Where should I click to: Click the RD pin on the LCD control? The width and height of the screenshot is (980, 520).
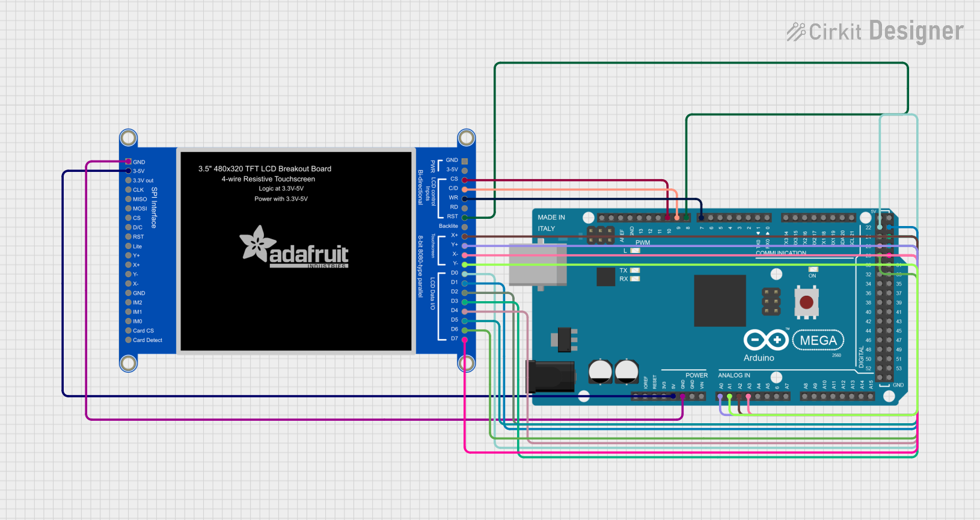coord(464,208)
